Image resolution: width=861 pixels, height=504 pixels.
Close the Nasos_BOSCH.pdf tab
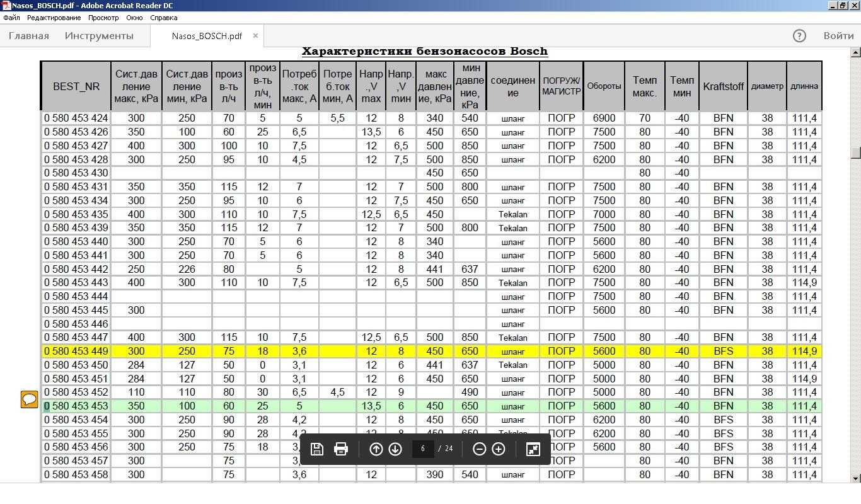255,36
